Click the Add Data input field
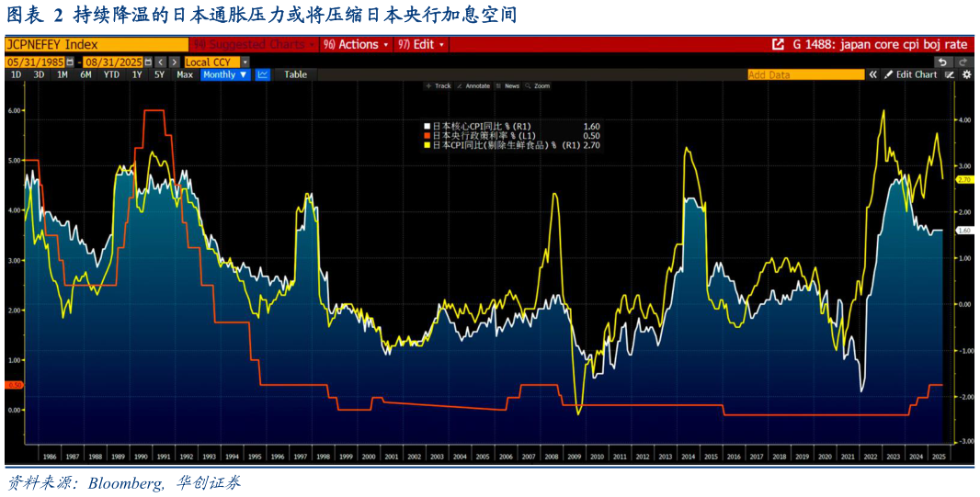The height and width of the screenshot is (497, 980). click(803, 74)
